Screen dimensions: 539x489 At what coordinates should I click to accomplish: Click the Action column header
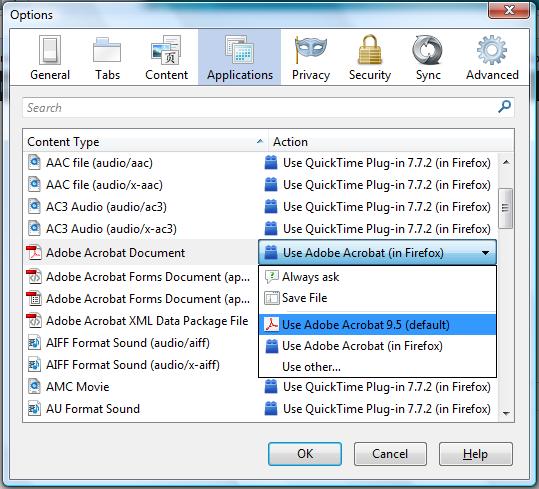[x=391, y=141]
